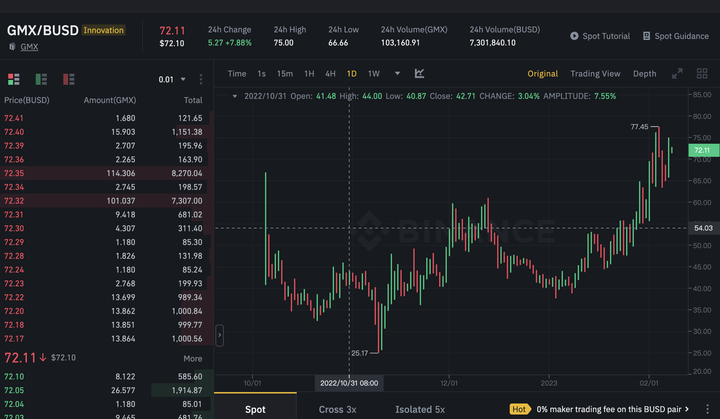Click the GMX token info icon
Image resolution: width=720 pixels, height=419 pixels.
[x=12, y=46]
